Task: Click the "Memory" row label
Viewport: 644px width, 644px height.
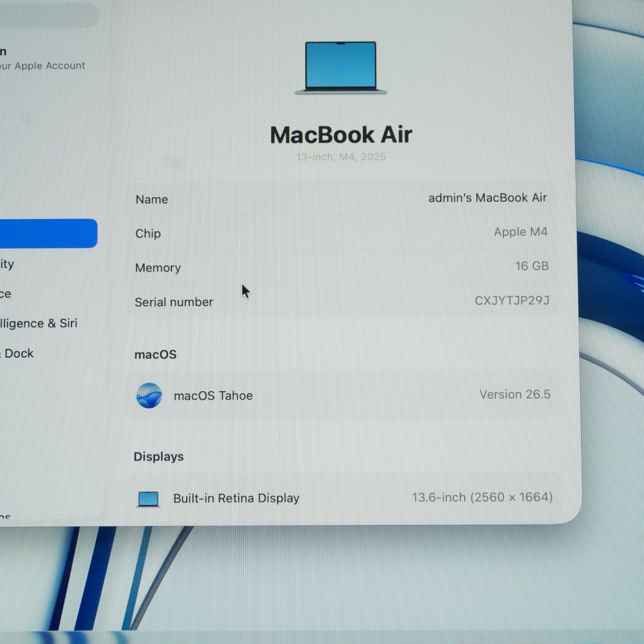Action: [x=158, y=268]
